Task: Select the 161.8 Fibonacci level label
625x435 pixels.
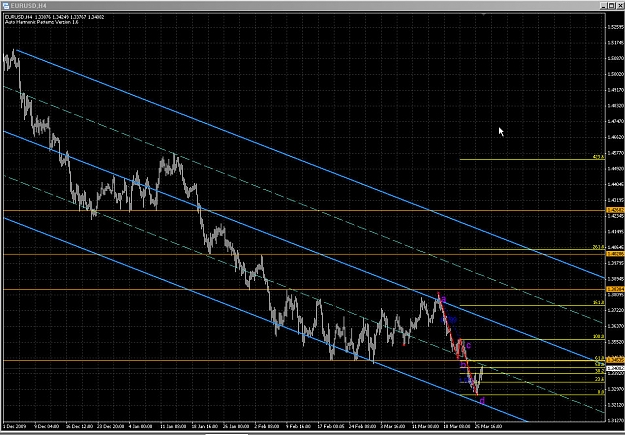Action: coord(599,303)
